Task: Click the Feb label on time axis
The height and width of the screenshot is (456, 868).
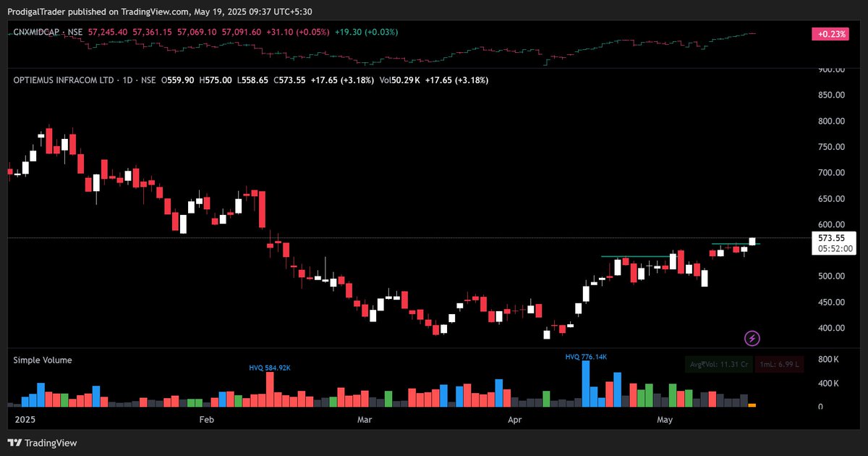Action: pos(206,420)
